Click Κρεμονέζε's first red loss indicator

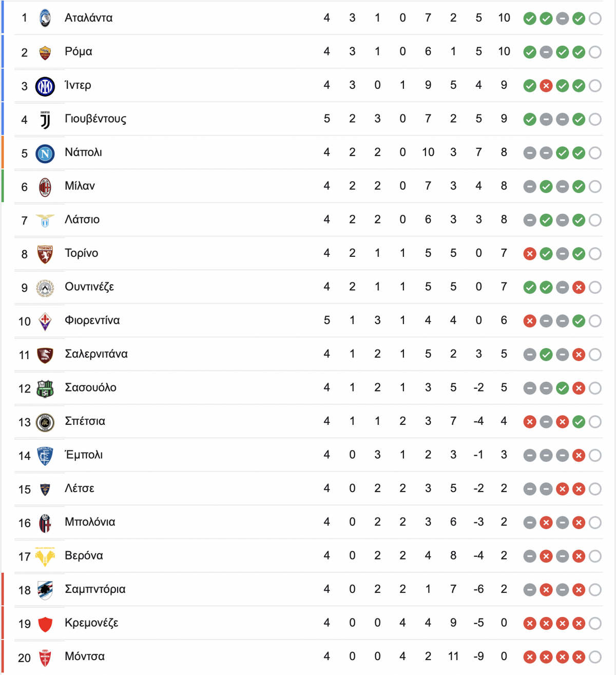[x=530, y=624]
